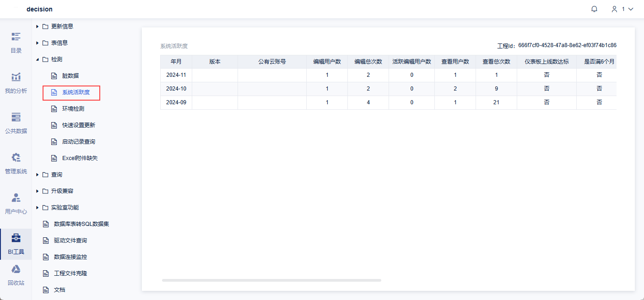
Task: Open 环境检测 tree item
Action: (x=73, y=109)
